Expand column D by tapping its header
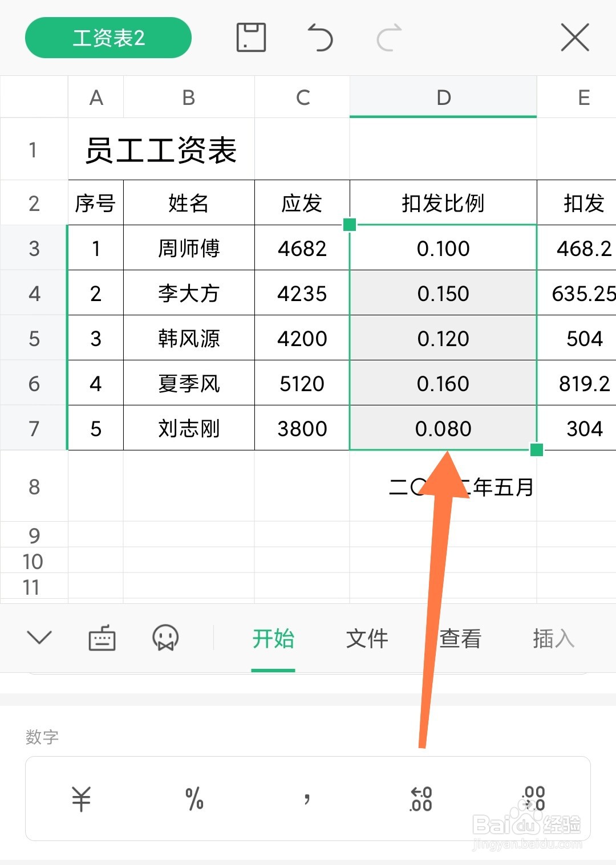Image resolution: width=616 pixels, height=865 pixels. [443, 97]
